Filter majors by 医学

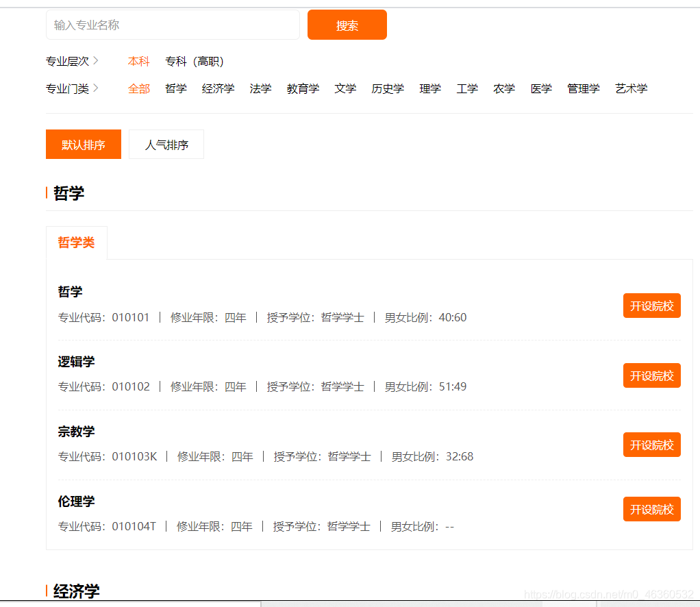pos(541,88)
